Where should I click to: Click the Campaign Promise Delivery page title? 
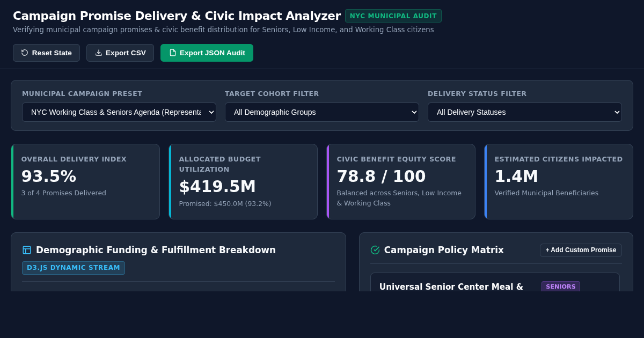[177, 16]
